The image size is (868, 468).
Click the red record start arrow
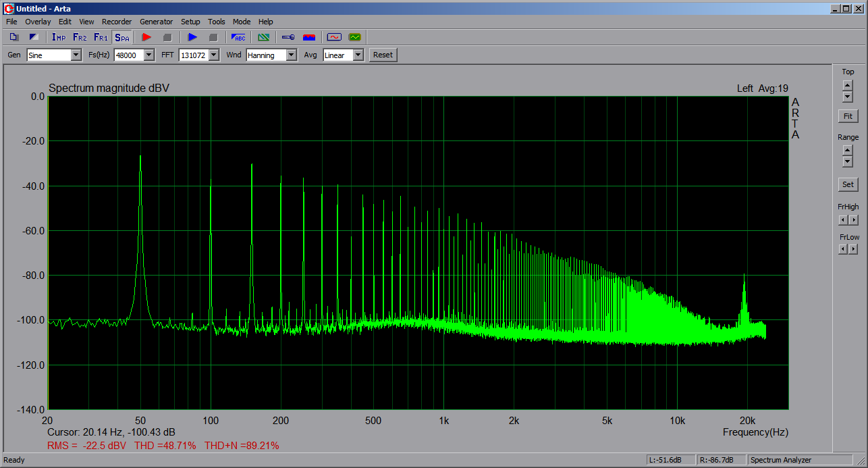coord(146,37)
